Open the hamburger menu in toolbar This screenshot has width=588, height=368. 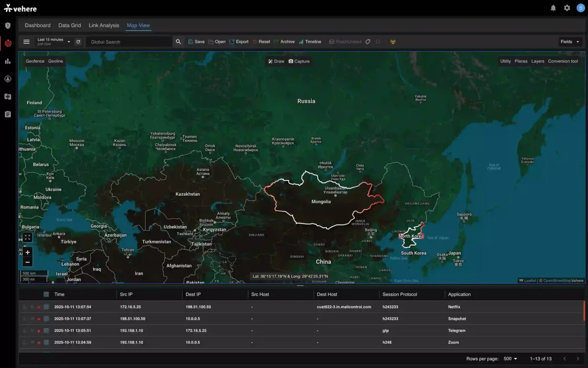click(x=26, y=42)
